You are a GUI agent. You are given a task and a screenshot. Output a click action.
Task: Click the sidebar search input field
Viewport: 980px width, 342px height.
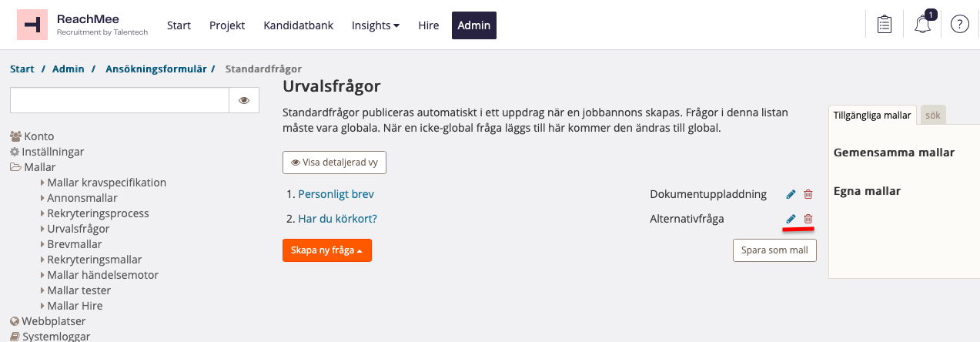pyautogui.click(x=119, y=100)
